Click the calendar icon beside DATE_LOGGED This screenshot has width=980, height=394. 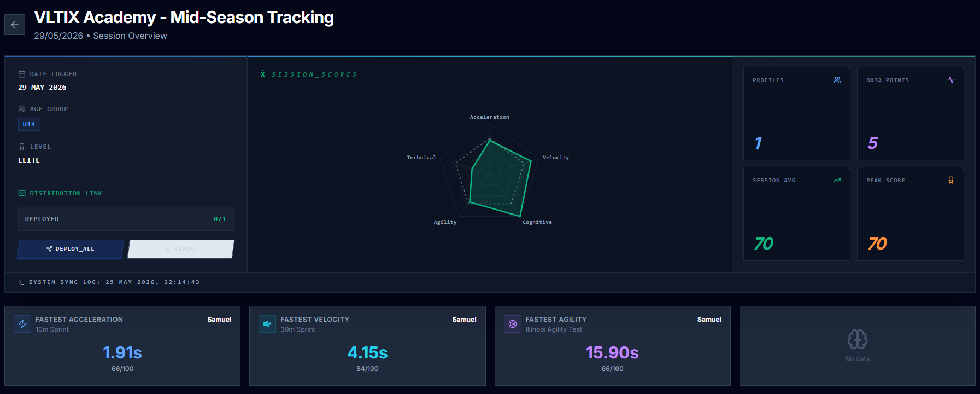[x=22, y=74]
